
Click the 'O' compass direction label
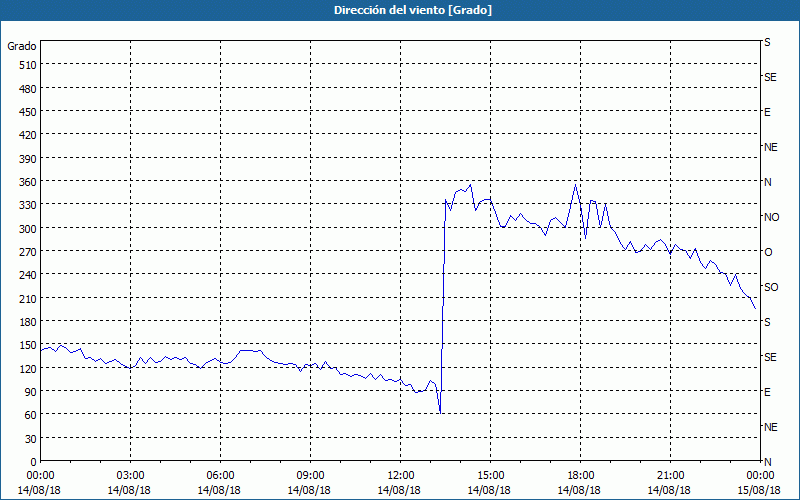pos(768,252)
